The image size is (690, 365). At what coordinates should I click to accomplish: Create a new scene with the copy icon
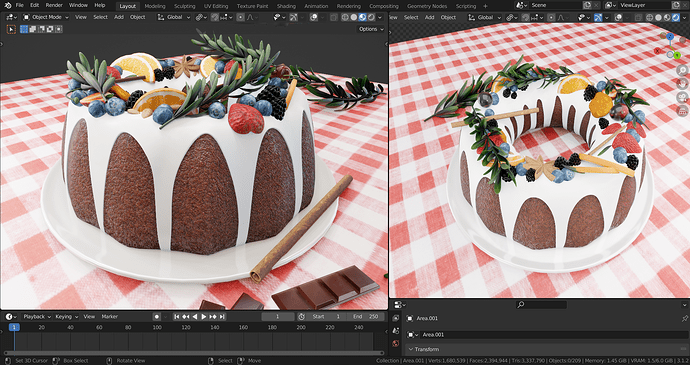coord(587,6)
